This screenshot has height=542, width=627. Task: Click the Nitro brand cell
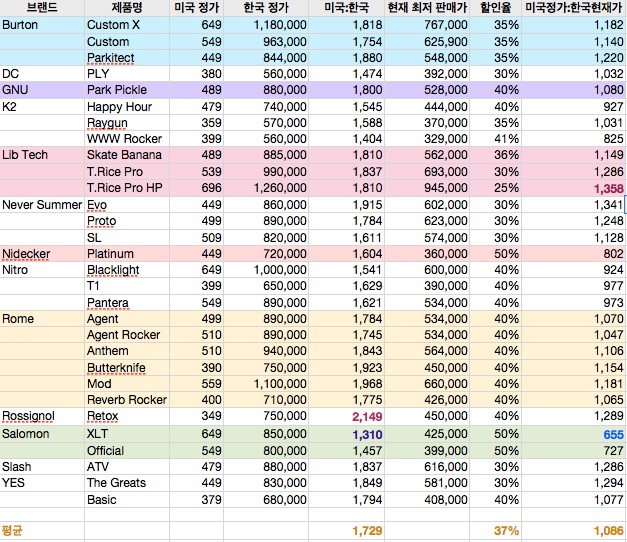tap(42, 270)
